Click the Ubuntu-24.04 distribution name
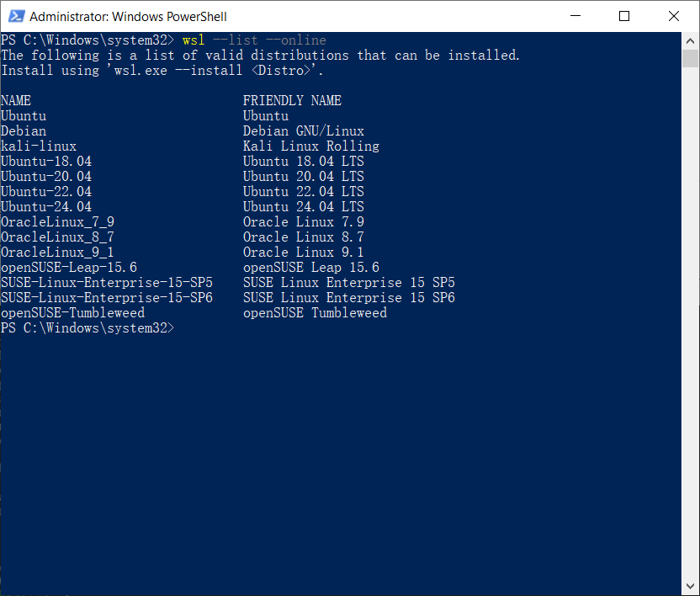Screen dimensions: 700x596 click(x=46, y=206)
